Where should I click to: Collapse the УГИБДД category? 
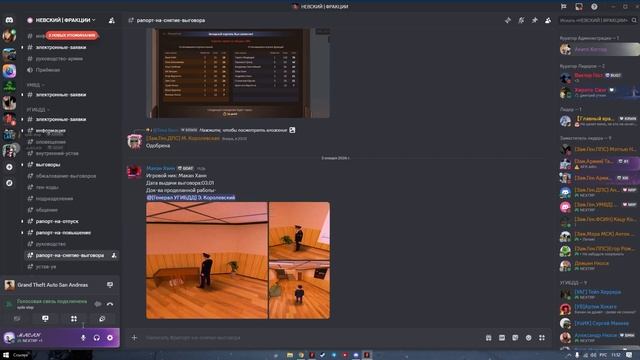[x=38, y=110]
